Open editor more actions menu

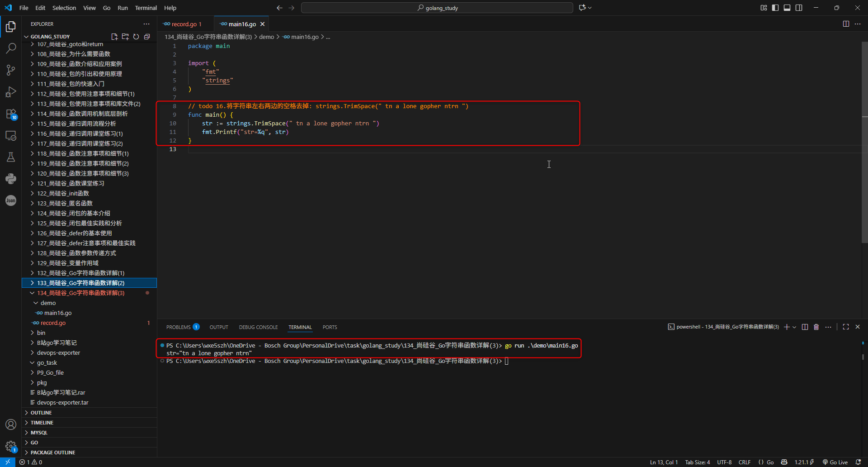click(x=858, y=24)
